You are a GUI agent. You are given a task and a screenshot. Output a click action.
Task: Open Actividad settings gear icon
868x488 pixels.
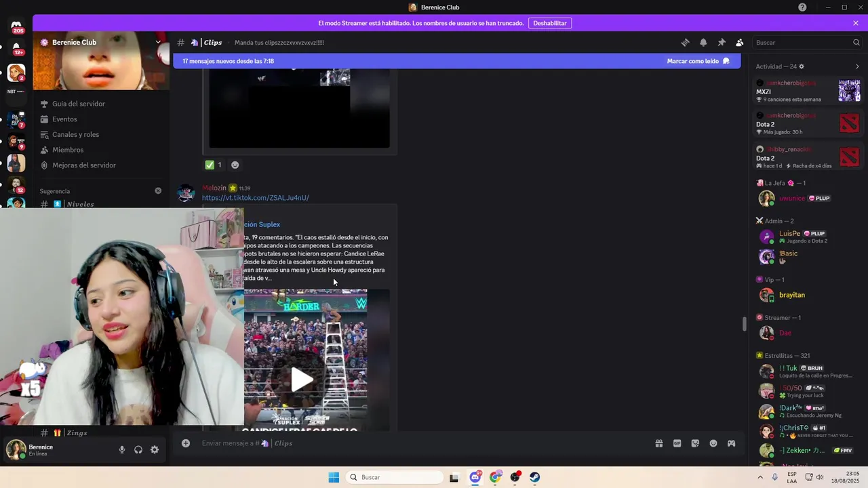pyautogui.click(x=802, y=66)
